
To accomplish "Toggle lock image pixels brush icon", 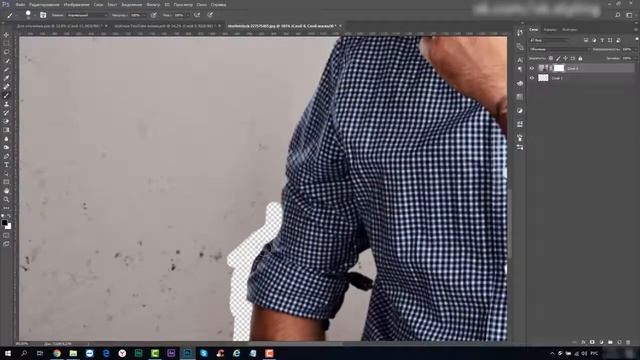I will click(x=558, y=58).
